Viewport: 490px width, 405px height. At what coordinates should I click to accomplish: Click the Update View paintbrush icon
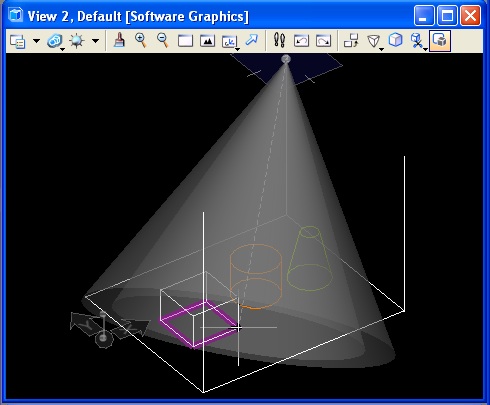(119, 41)
